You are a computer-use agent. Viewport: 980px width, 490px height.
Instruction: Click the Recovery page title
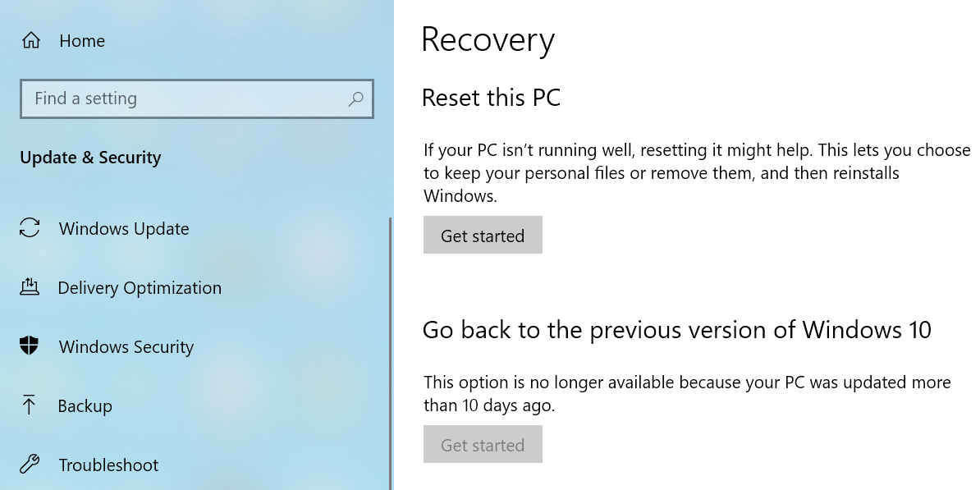[x=488, y=39]
